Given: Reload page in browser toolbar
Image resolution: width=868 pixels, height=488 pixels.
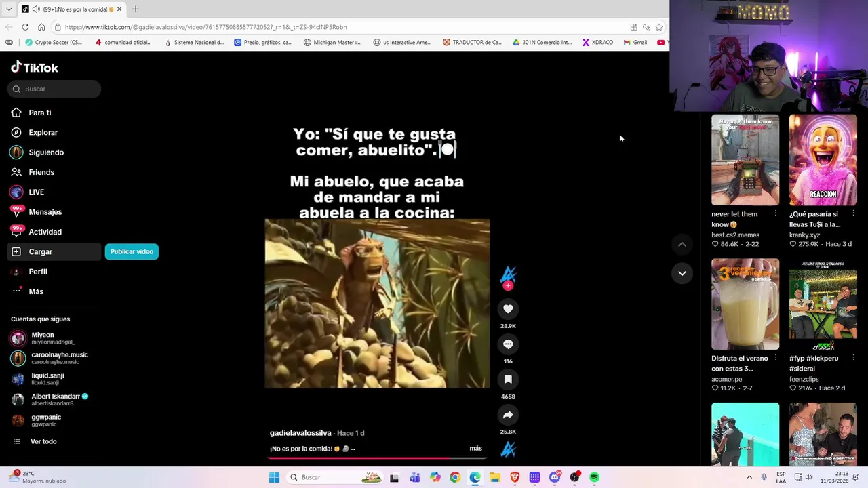Looking at the screenshot, I should click(x=25, y=27).
